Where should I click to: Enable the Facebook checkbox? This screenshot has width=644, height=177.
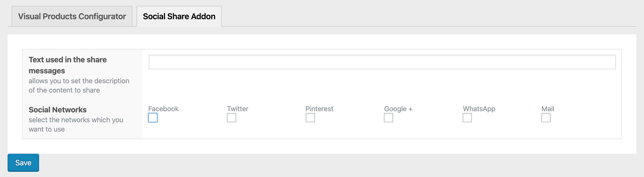pos(153,118)
